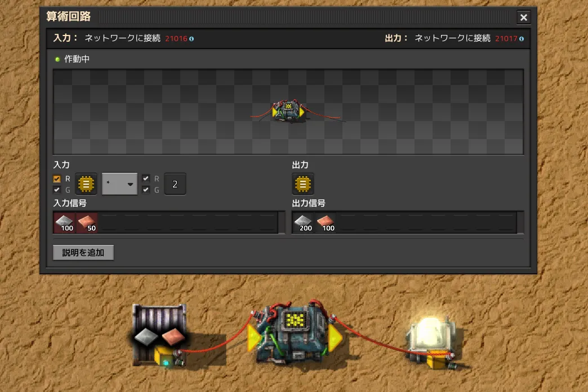Select the Each signal slot under 入力

(x=86, y=184)
